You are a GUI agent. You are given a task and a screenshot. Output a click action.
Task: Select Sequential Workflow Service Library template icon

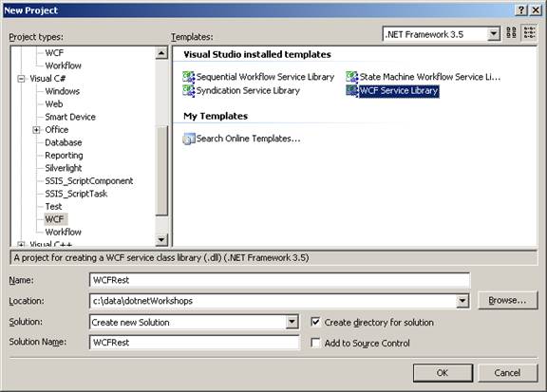pyautogui.click(x=188, y=77)
